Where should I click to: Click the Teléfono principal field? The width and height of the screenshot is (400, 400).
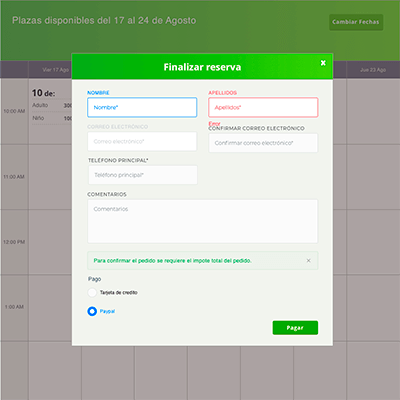pos(143,175)
